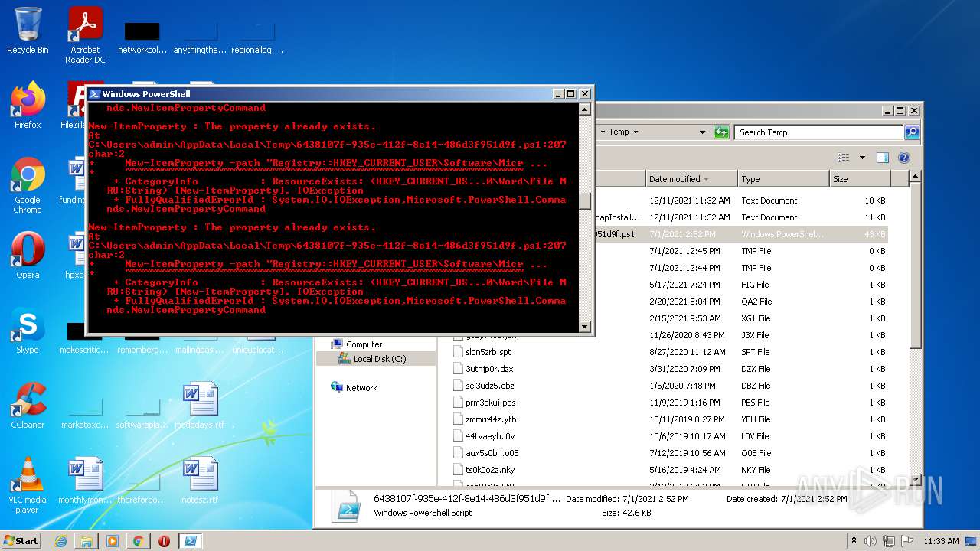Image resolution: width=980 pixels, height=551 pixels.
Task: Launch Google Chrome desktop shortcut
Action: [x=28, y=185]
